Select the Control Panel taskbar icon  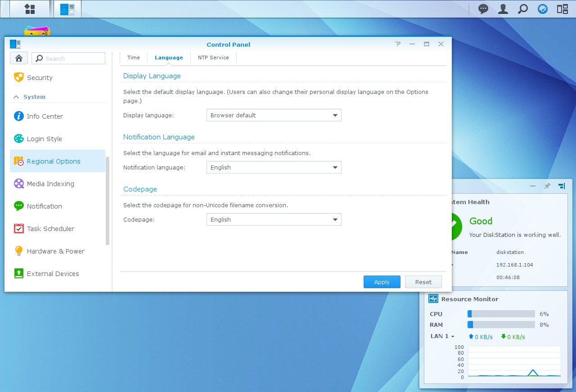tap(67, 9)
